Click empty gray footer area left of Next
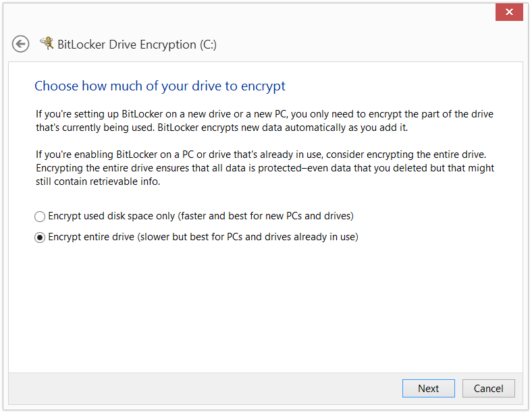The image size is (532, 413). pyautogui.click(x=204, y=389)
